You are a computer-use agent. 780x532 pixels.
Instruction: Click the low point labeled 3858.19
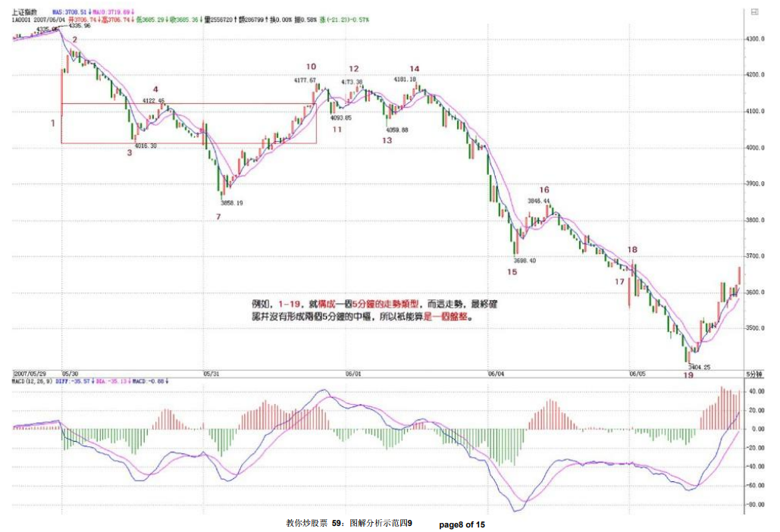(231, 203)
